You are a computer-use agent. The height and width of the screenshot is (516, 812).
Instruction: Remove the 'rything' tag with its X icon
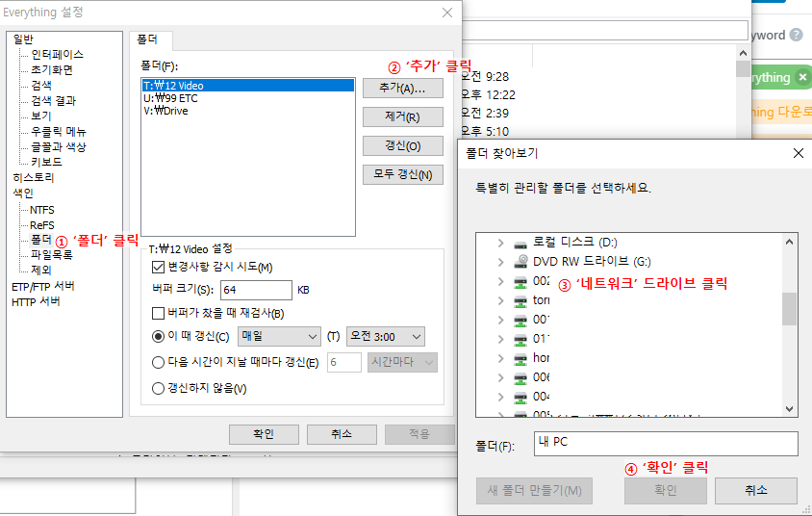(x=802, y=77)
